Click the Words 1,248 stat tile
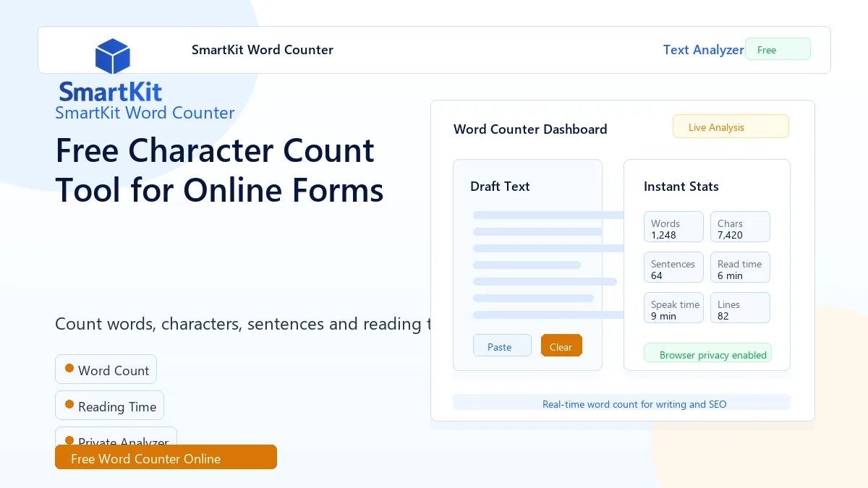Image resolution: width=868 pixels, height=488 pixels. pos(673,226)
